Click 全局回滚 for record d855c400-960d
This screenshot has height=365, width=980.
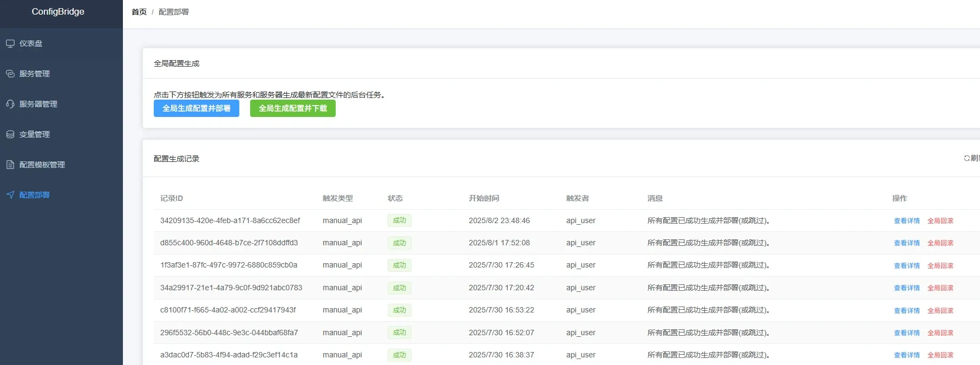[x=940, y=243]
